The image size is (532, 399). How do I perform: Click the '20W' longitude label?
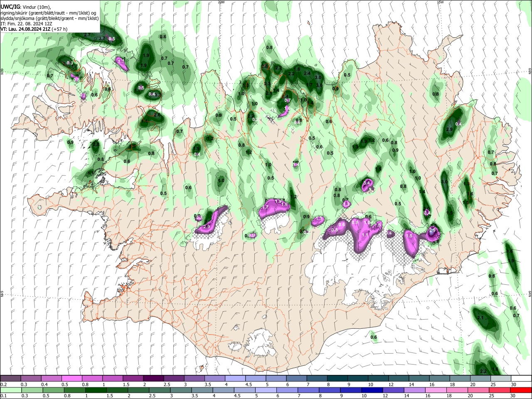pyautogui.click(x=221, y=2)
